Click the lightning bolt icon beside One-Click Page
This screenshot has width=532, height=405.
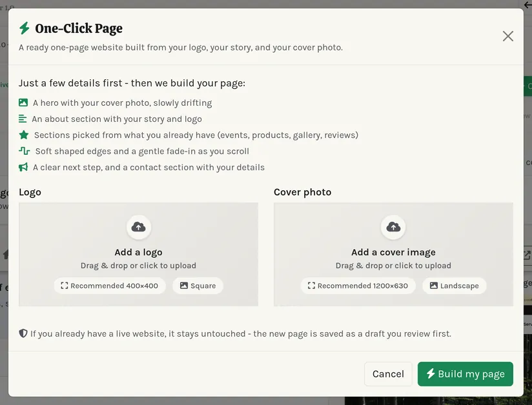coord(25,28)
